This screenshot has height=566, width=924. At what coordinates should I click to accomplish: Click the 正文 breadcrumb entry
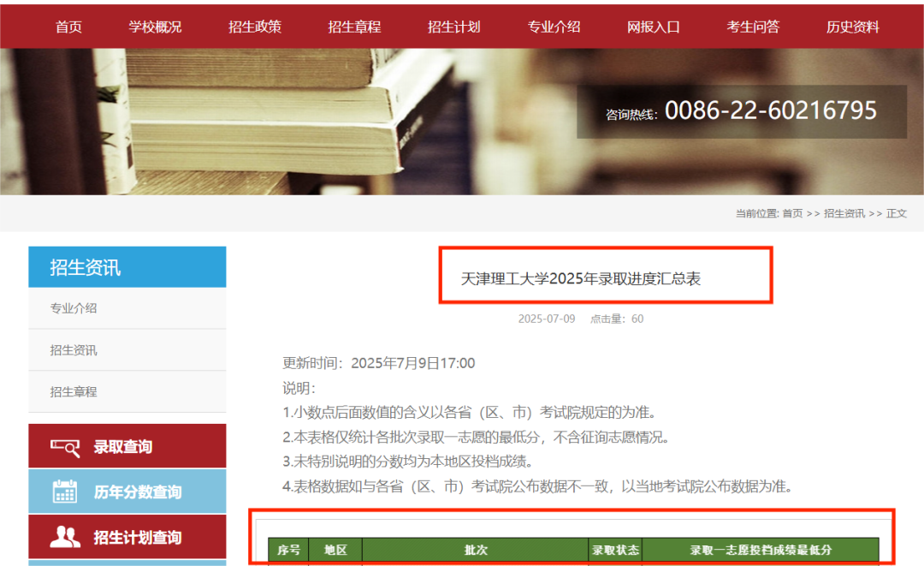tap(896, 213)
